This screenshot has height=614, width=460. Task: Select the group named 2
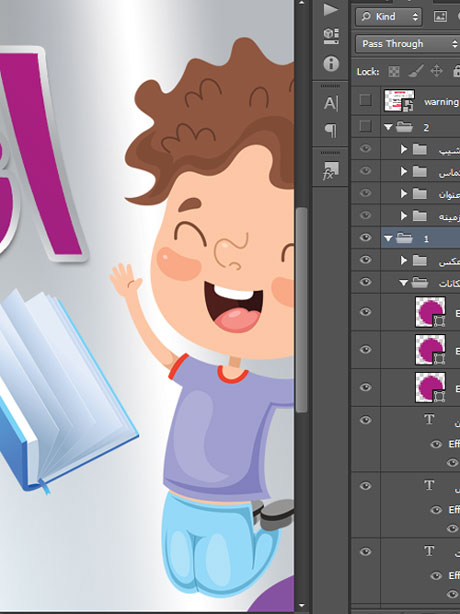point(426,127)
